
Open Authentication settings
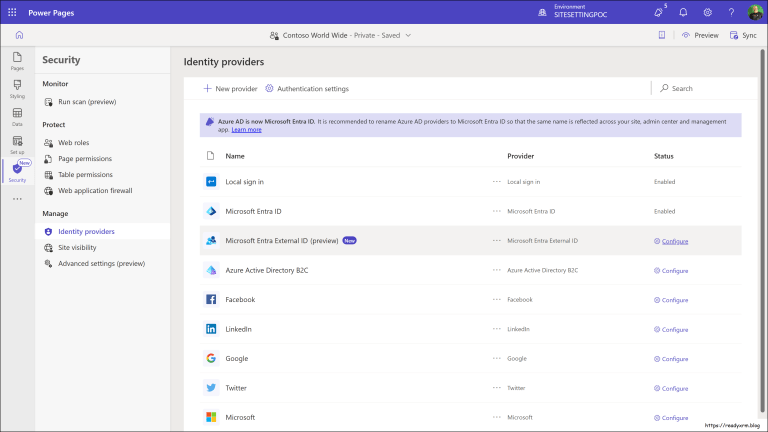307,89
